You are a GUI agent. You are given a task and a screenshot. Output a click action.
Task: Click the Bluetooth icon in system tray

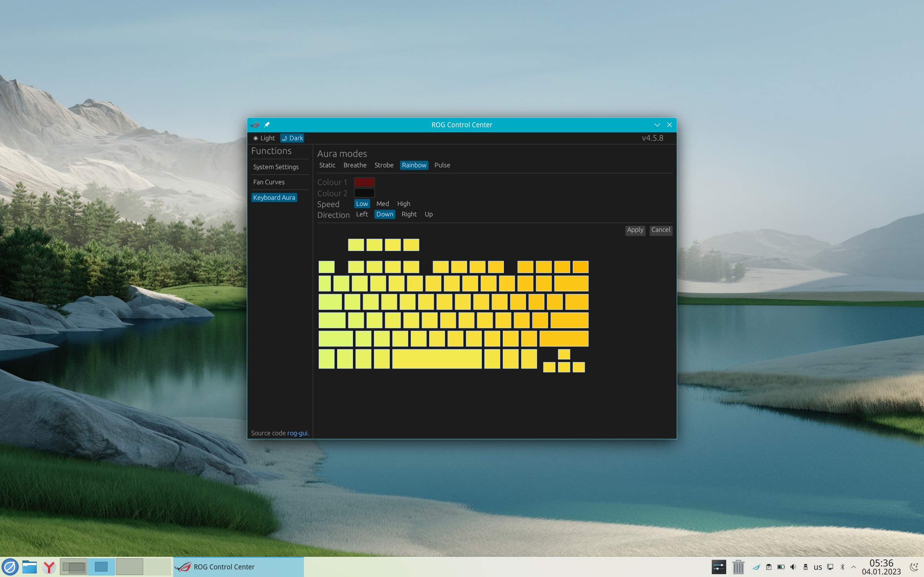(x=842, y=567)
